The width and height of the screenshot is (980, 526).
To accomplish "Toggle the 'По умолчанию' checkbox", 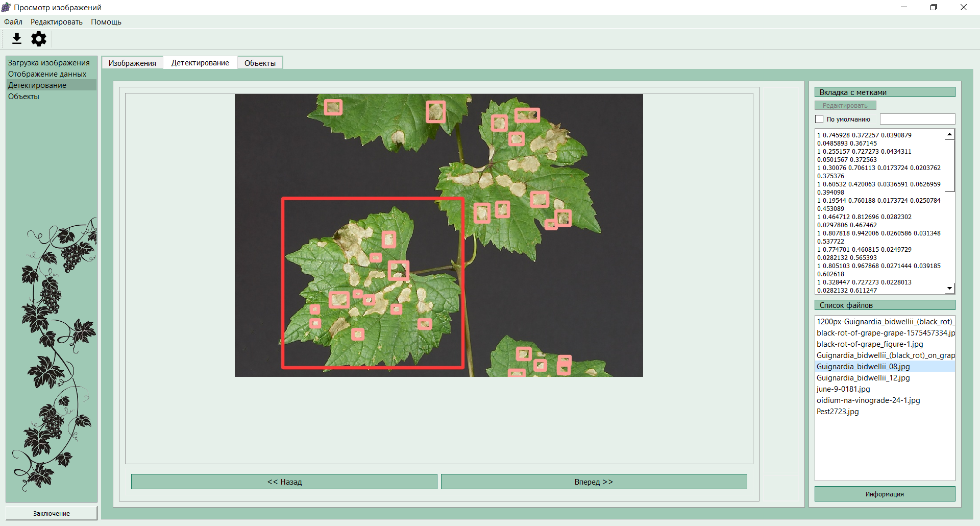I will pyautogui.click(x=820, y=119).
